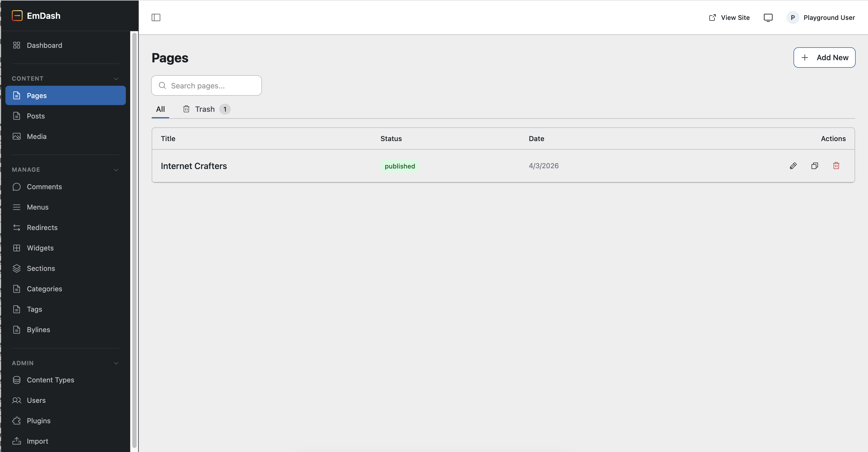Viewport: 868px width, 452px height.
Task: Open the Sections layers icon
Action: click(17, 268)
